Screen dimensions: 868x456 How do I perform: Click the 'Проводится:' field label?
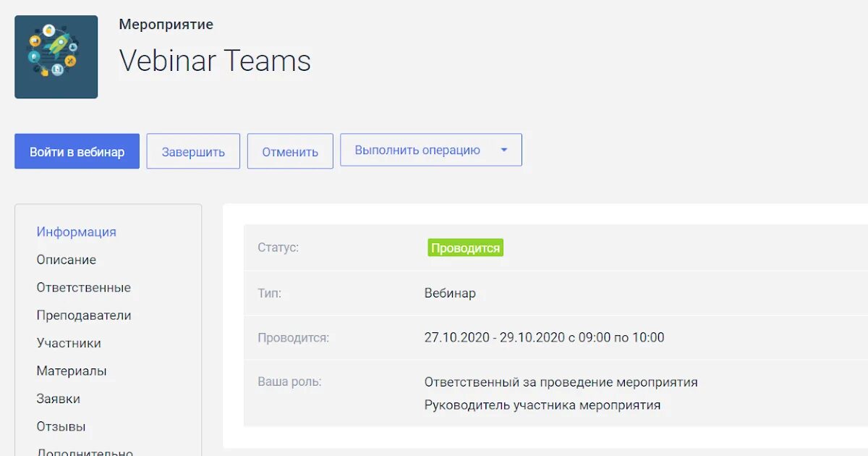point(294,337)
